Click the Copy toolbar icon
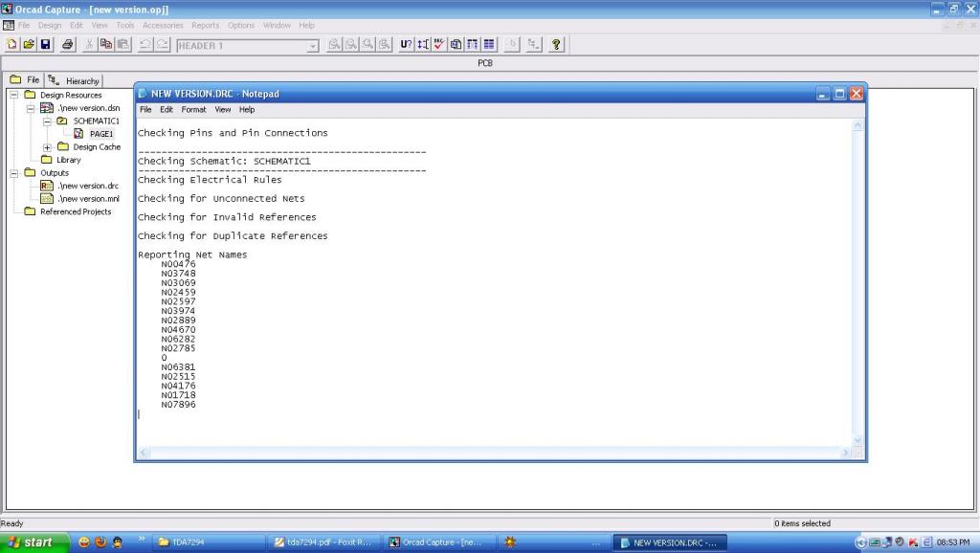The width and height of the screenshot is (980, 553). pyautogui.click(x=106, y=44)
